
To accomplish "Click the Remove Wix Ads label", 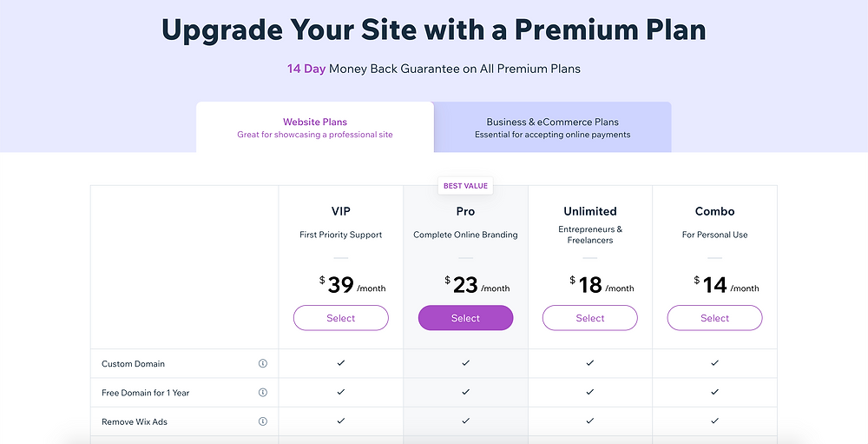I will point(135,421).
